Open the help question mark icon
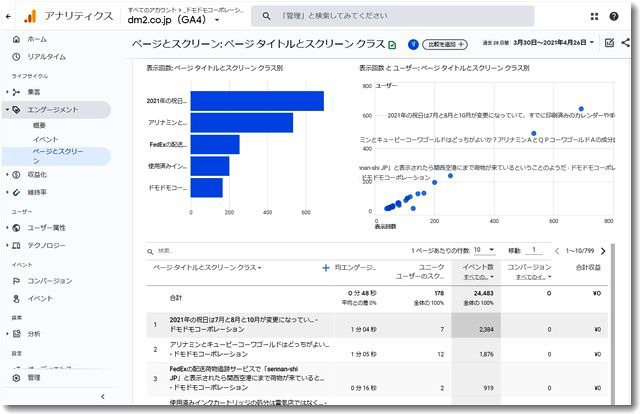Screen dimensions: 640x414 pyautogui.click(x=613, y=16)
